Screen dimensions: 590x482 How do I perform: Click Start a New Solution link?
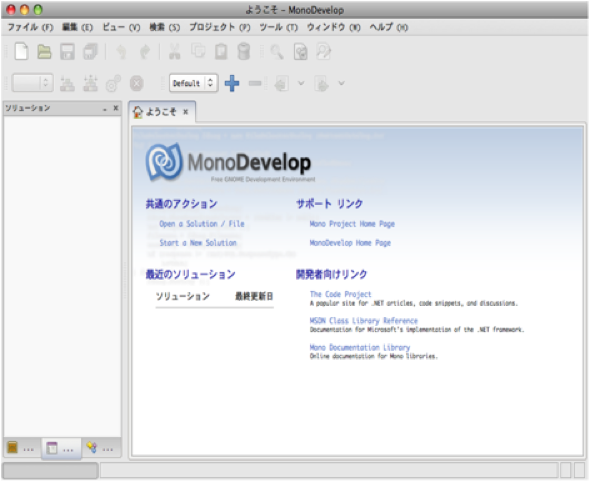tap(198, 243)
